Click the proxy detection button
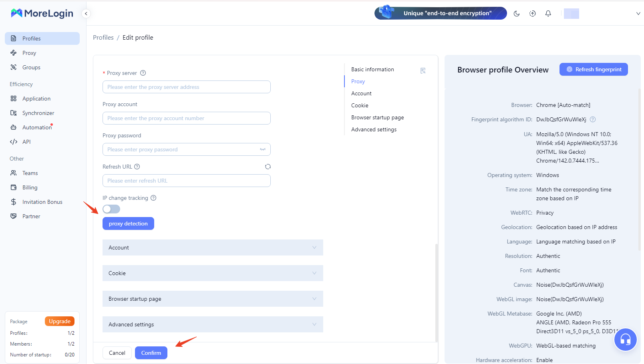Image resolution: width=644 pixels, height=364 pixels. click(128, 223)
